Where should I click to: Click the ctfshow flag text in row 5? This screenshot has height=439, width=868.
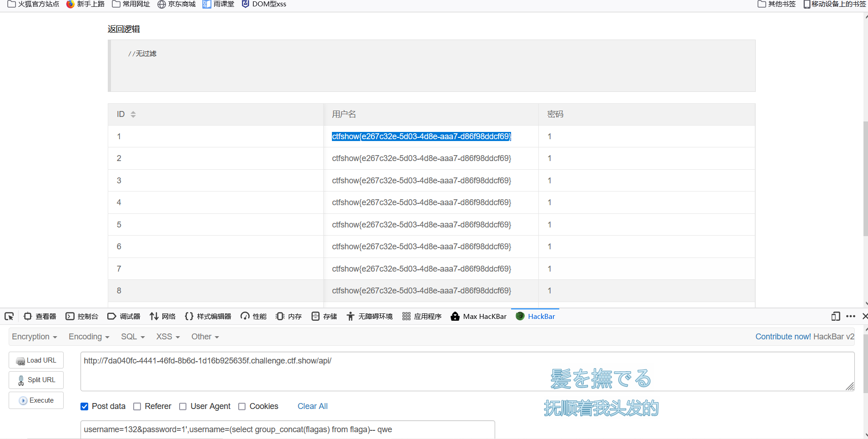point(421,225)
